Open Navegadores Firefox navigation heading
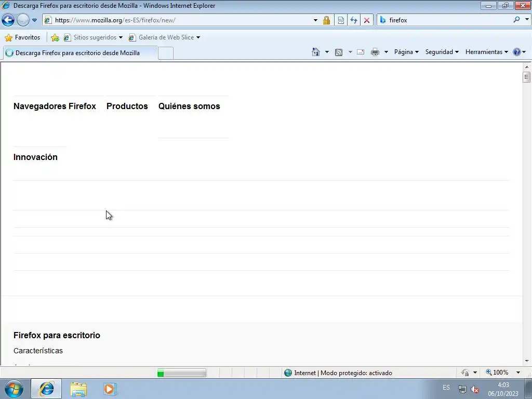This screenshot has width=532, height=399. (x=55, y=106)
